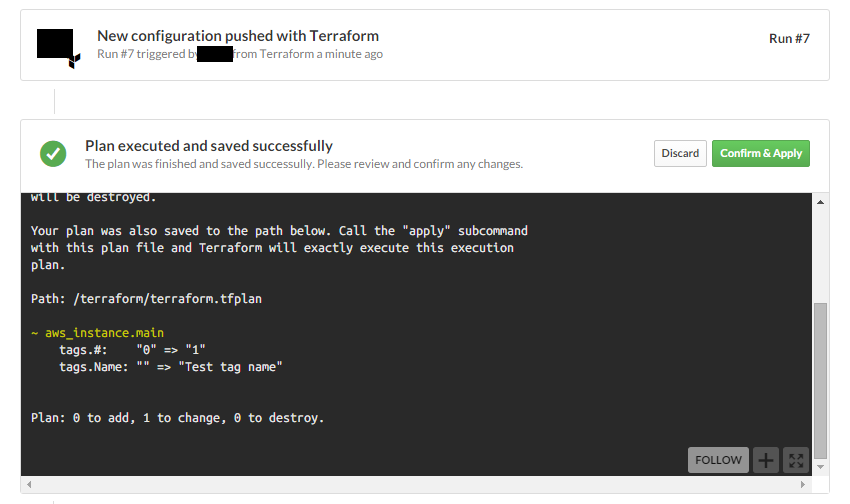
Task: Click the vertical scrollbar up arrow
Action: pos(821,202)
